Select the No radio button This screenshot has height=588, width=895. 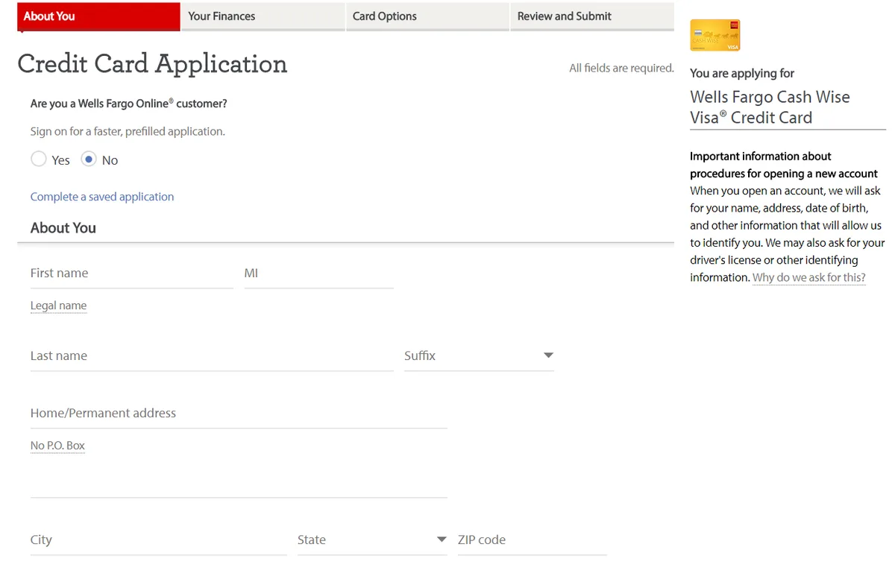click(x=89, y=159)
